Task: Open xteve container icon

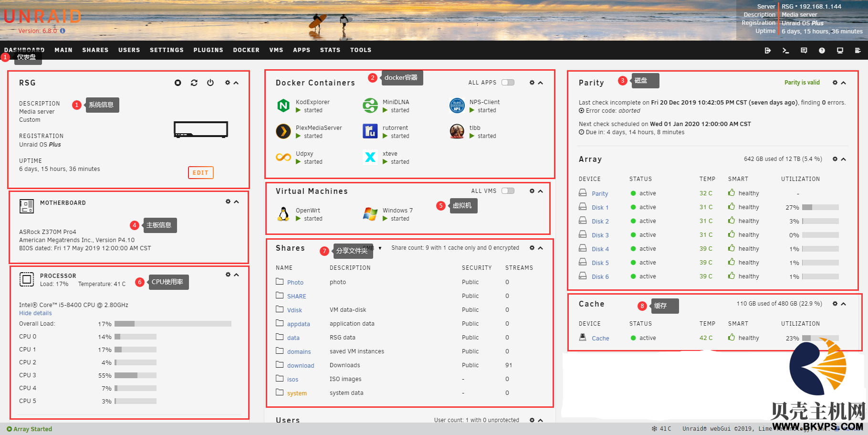Action: pyautogui.click(x=370, y=157)
